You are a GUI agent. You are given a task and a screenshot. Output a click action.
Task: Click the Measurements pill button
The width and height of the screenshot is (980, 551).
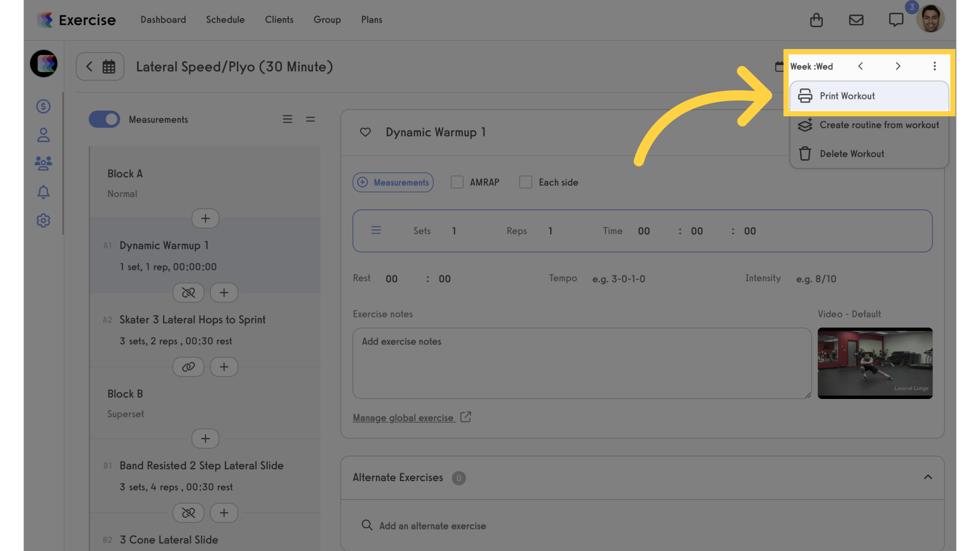(x=393, y=182)
